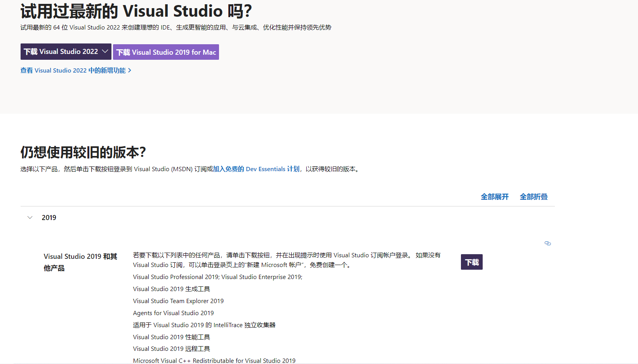Click 下载 Visual Studio 2019 for Mac button

tap(166, 52)
